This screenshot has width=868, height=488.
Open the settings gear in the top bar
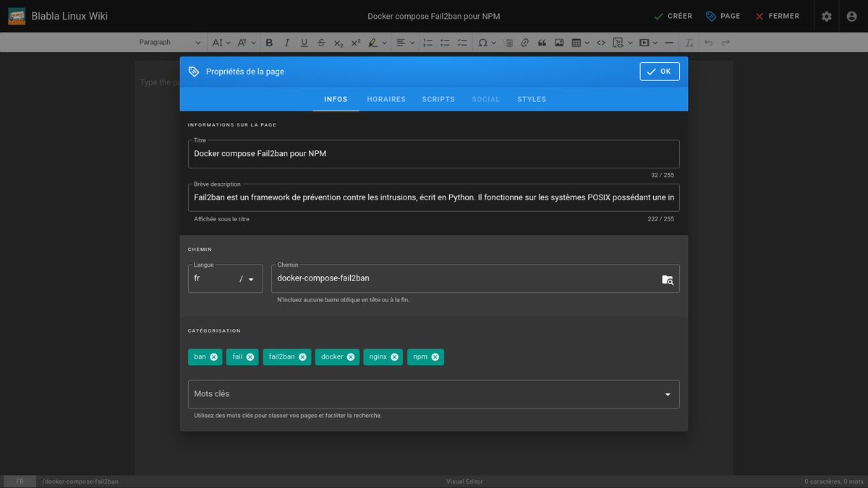(826, 16)
